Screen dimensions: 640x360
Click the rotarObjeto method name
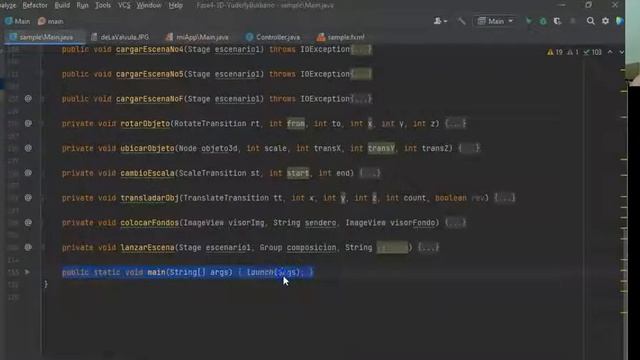[145, 124]
